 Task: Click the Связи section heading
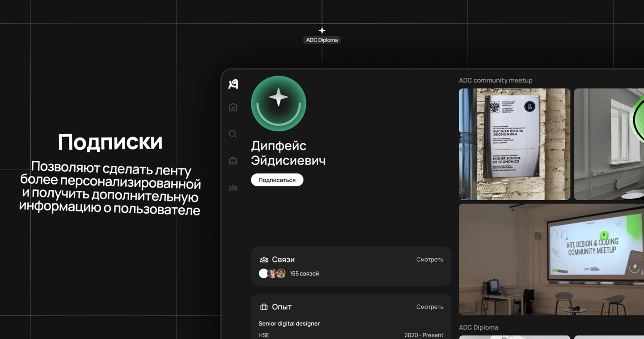pos(283,260)
